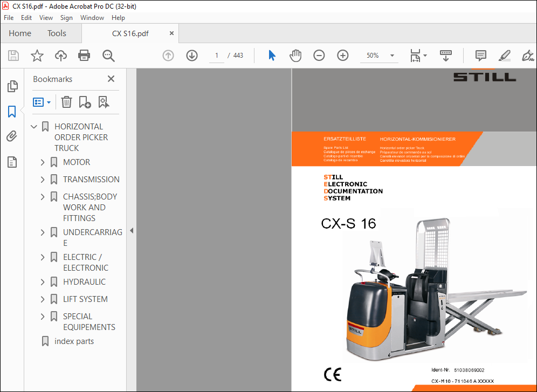
Task: Expand the HYDRAULIC bookmark
Action: pos(43,282)
